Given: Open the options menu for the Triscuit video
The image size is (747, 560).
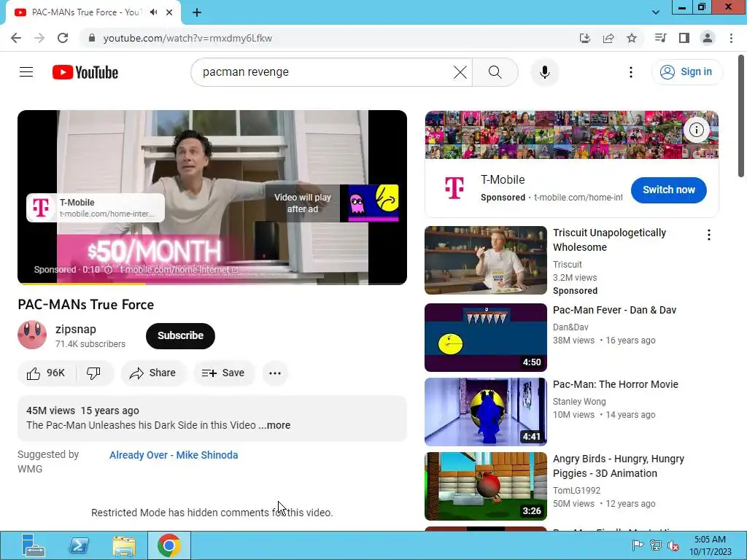Looking at the screenshot, I should coord(709,235).
